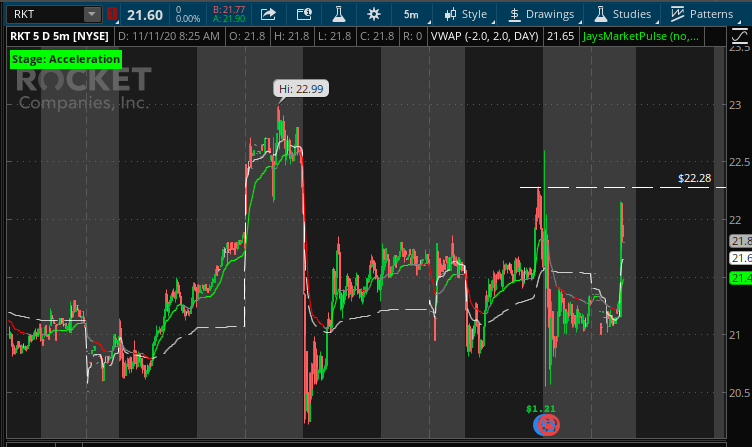Viewport: 752px width, 447px height.
Task: Click the $1.21 earnings value label
Action: pos(540,409)
